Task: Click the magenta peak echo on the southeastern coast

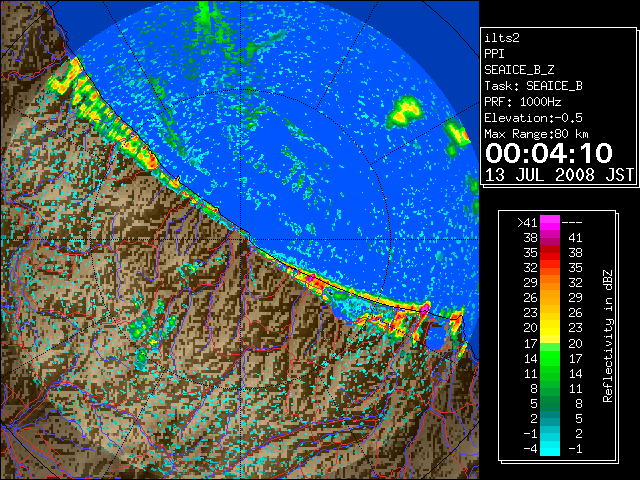Action: click(x=426, y=307)
